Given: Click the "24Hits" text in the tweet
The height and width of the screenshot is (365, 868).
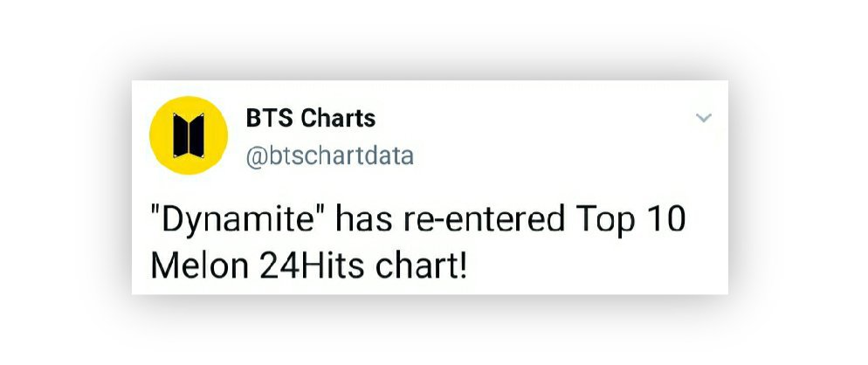Looking at the screenshot, I should 312,266.
